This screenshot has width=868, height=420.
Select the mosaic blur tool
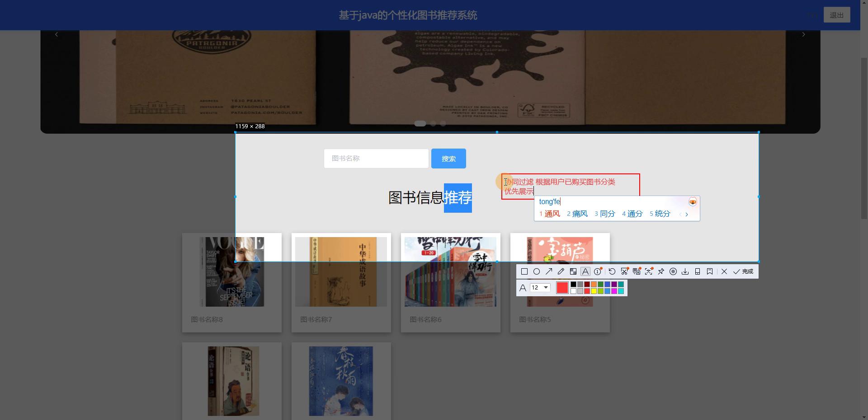(x=573, y=271)
